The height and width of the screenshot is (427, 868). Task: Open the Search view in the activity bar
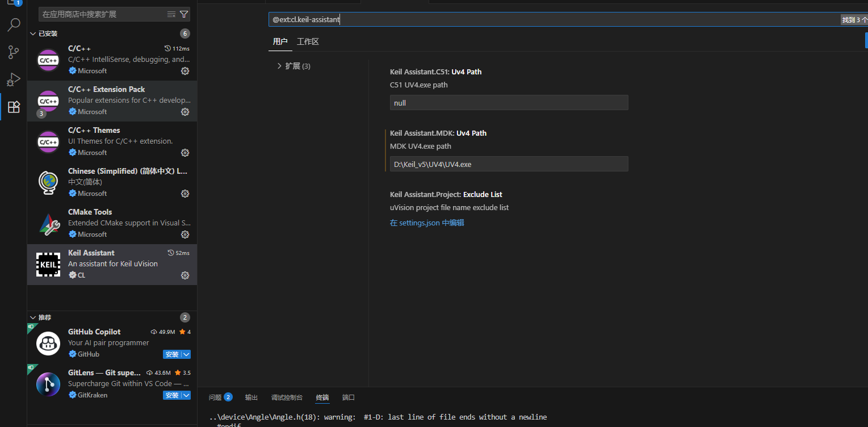pyautogui.click(x=14, y=25)
